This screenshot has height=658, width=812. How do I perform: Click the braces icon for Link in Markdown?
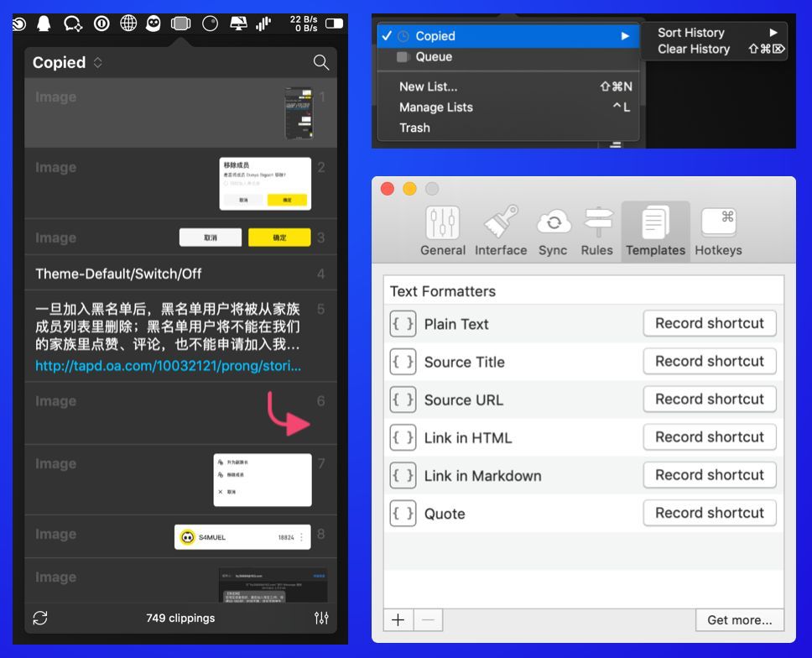[x=403, y=476]
